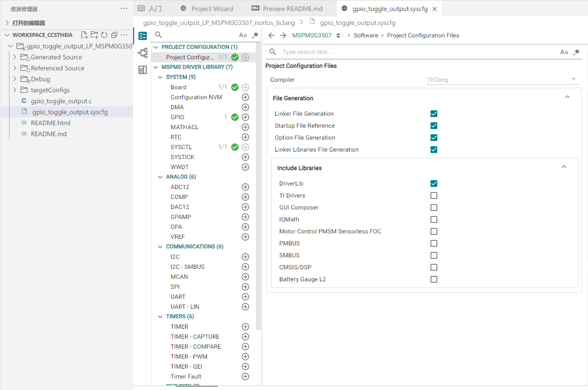Select the Board module row
Viewport: 588px width, 390px height.
(x=203, y=87)
